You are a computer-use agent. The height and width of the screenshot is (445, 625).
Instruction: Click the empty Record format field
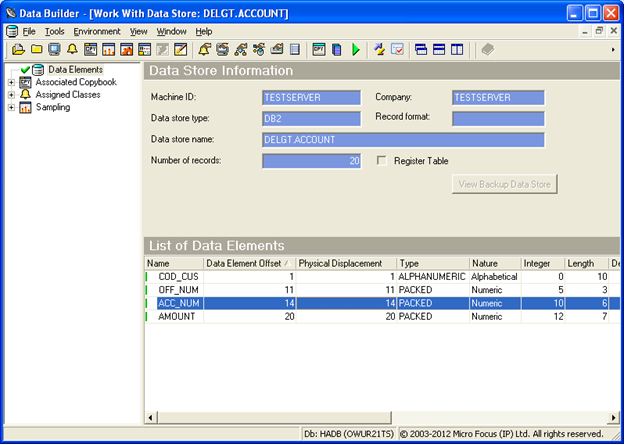498,119
